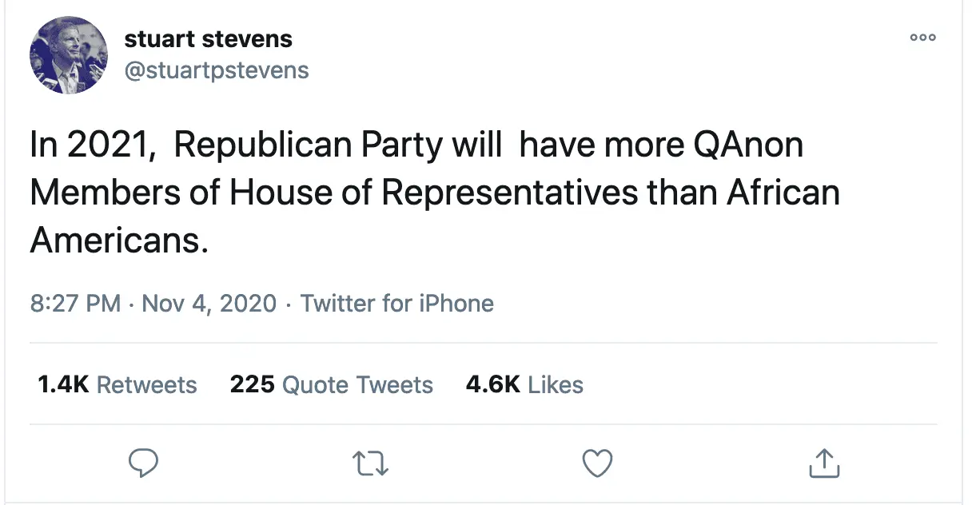Click the word "African" in the tweet
Screen dimensions: 980x505
pos(783,193)
